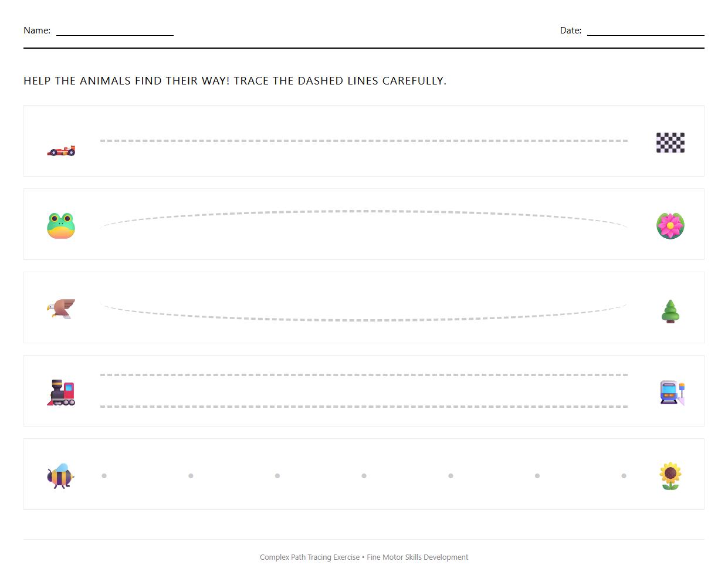Click the last dot before the sunflower
Image resolution: width=728 pixels, height=585 pixels.
coord(624,476)
